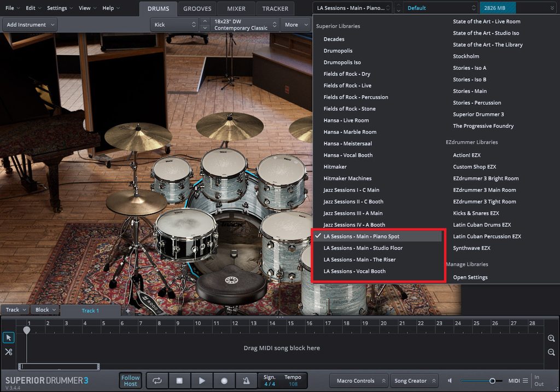Click the timeline scroll range bar
The image size is (560, 392).
tap(59, 366)
